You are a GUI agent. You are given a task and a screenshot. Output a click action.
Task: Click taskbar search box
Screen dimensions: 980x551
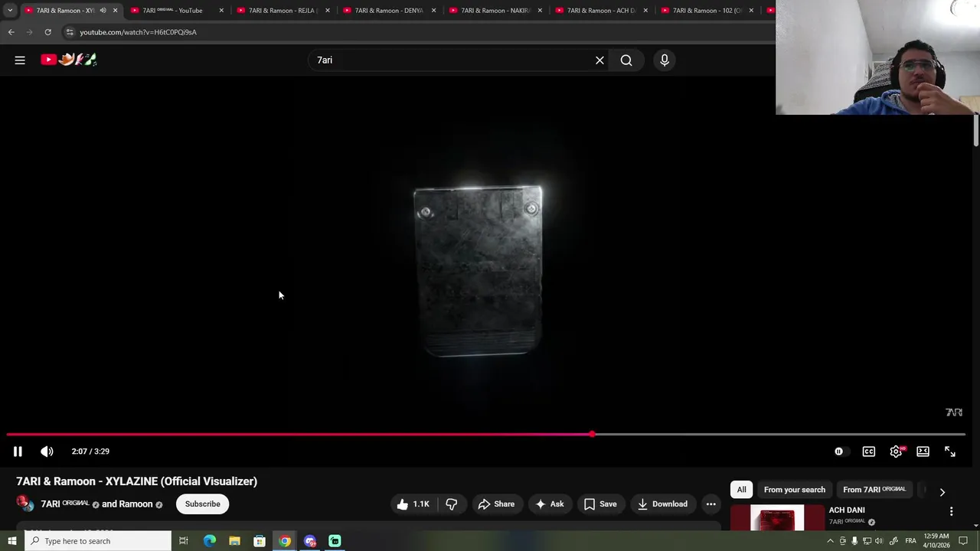tap(98, 541)
